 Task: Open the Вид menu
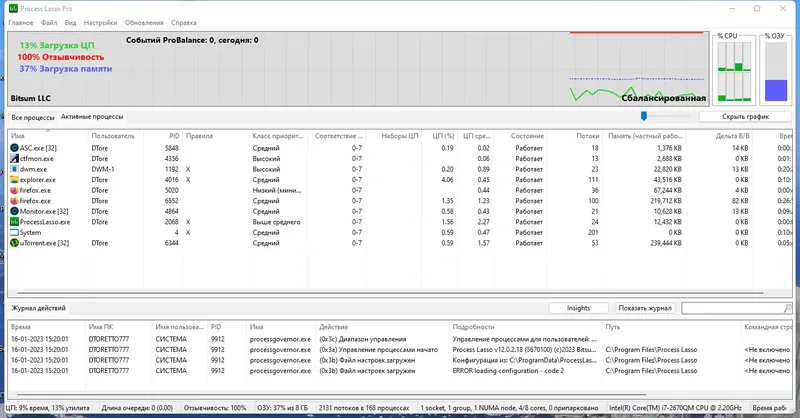click(70, 22)
